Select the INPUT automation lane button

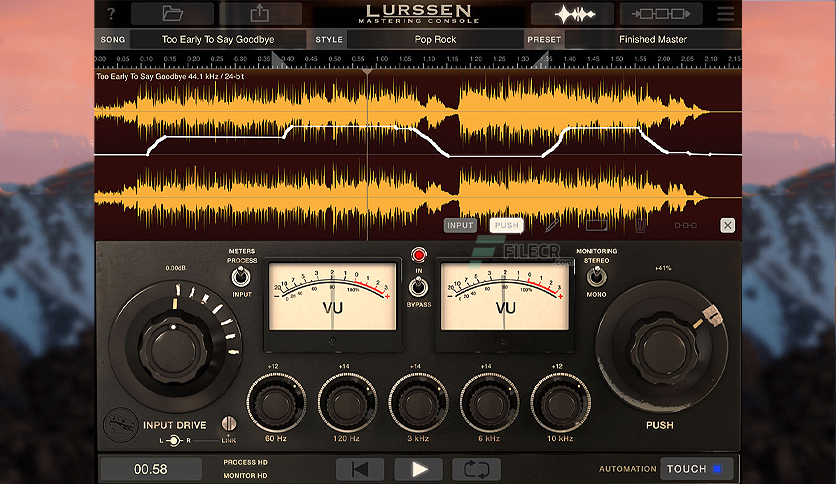[460, 225]
